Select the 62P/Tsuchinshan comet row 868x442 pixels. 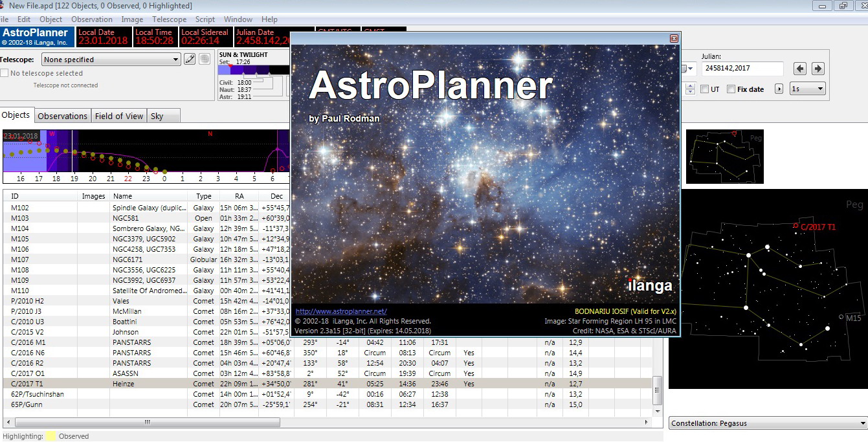point(328,394)
